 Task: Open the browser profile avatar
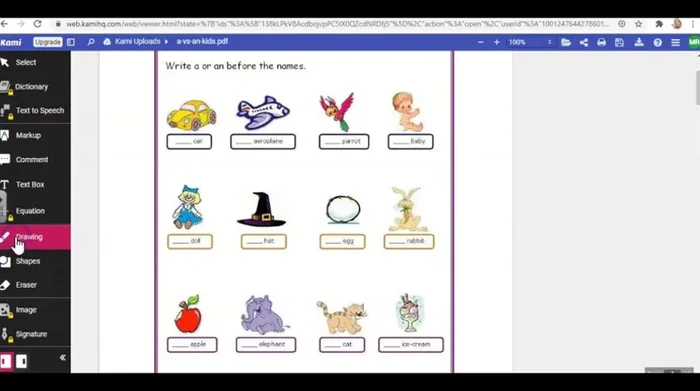[677, 24]
